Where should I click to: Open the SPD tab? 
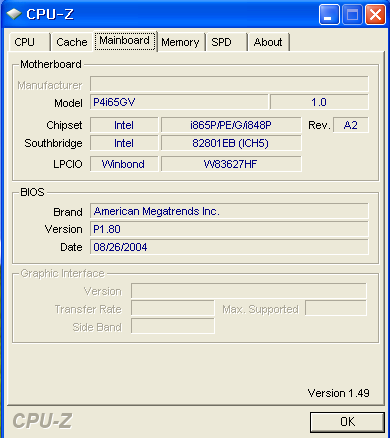(226, 42)
